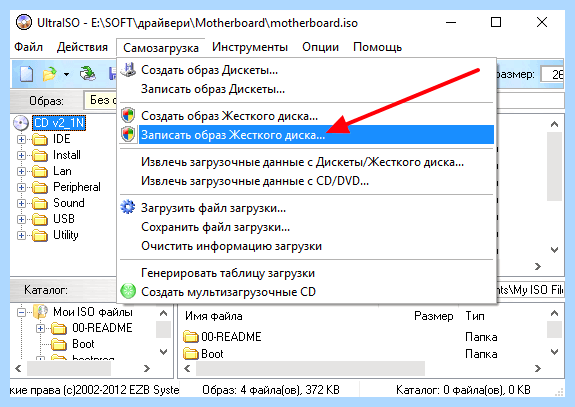This screenshot has width=575, height=407.
Task: Expand the 00-README node in catalog tree
Action: click(40, 328)
